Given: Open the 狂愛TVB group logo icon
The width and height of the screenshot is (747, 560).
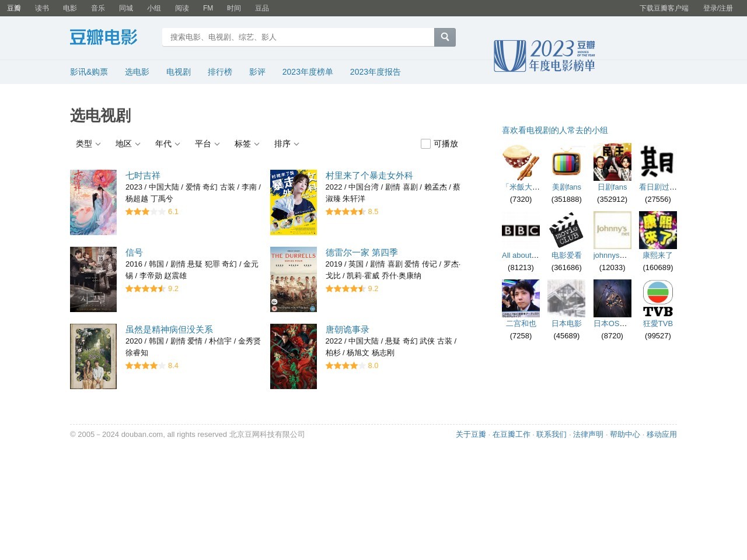Looking at the screenshot, I should click(x=658, y=298).
